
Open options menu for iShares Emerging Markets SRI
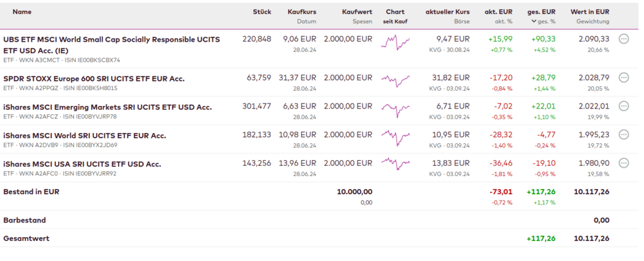623,106
